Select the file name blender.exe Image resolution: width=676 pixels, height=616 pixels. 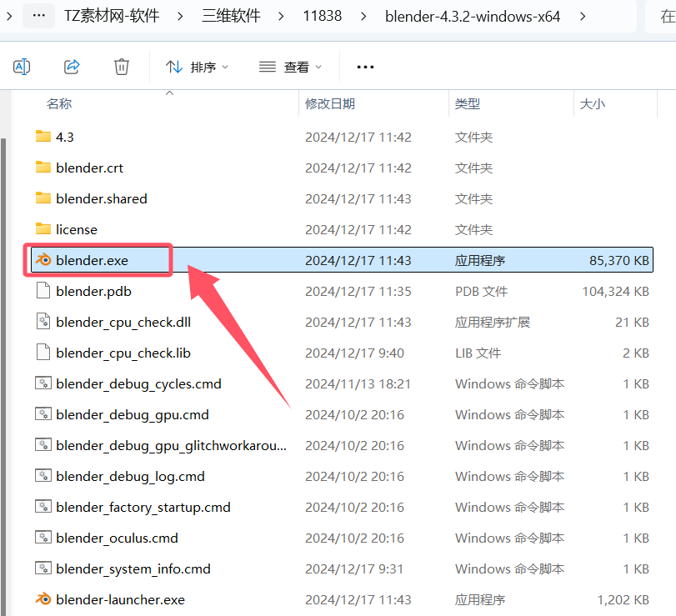pos(92,260)
